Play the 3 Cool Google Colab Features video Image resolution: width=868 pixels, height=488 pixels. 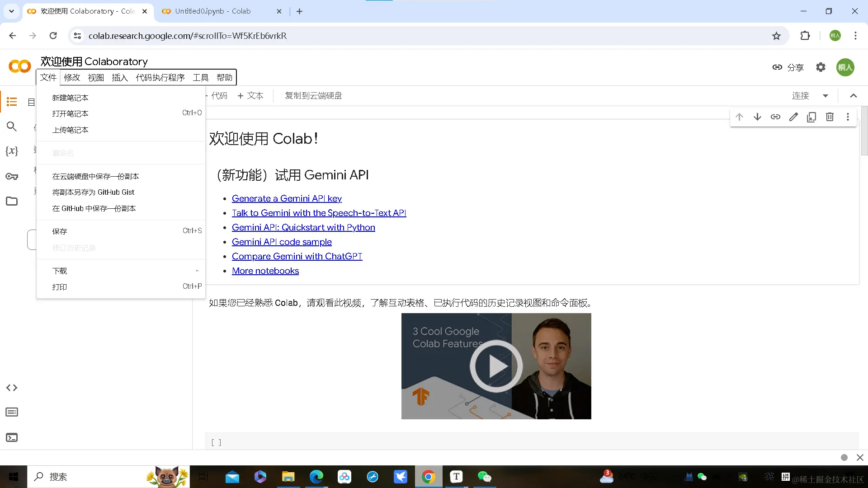click(x=496, y=366)
